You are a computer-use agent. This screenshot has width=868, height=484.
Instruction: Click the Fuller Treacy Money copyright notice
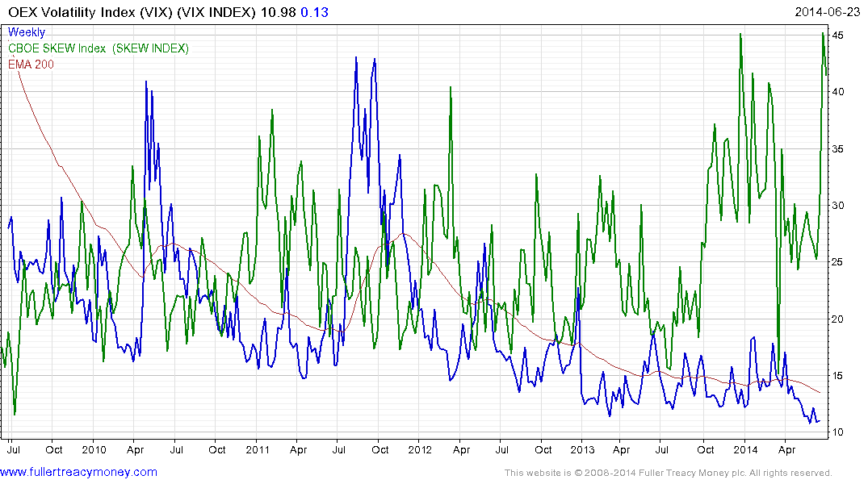coord(669,473)
